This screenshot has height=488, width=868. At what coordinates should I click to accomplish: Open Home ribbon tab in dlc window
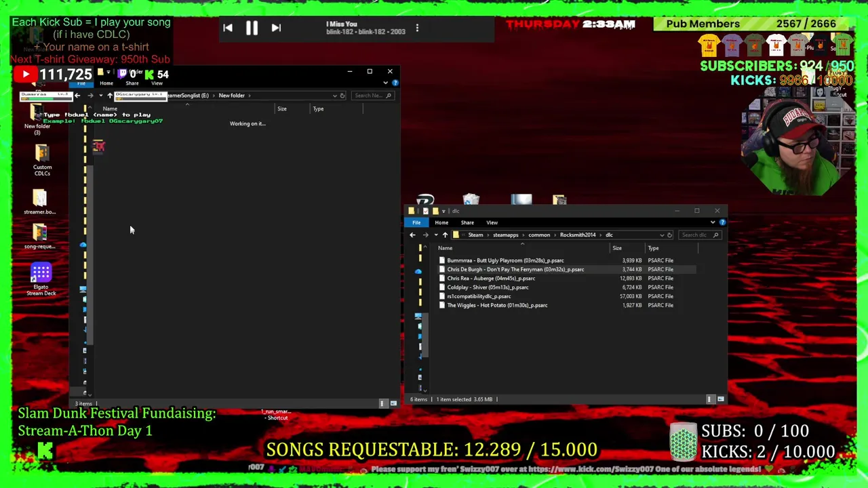441,222
